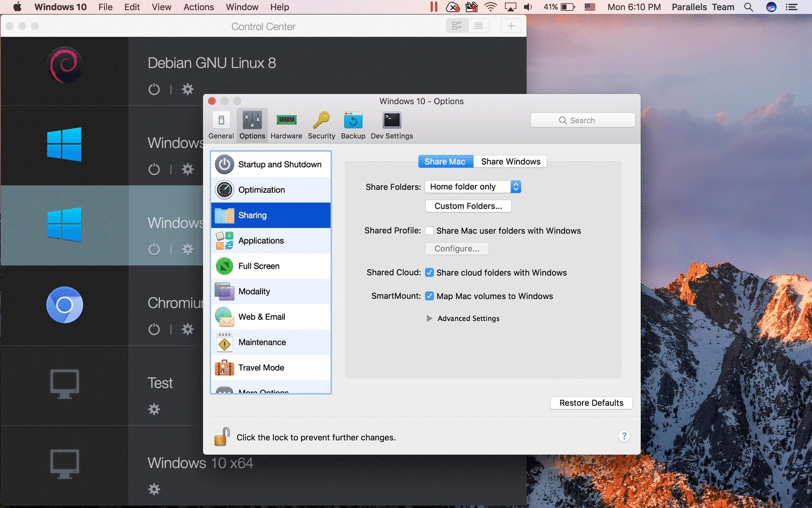Open Dev Settings terminal icon
The image size is (812, 508).
coord(392,126)
